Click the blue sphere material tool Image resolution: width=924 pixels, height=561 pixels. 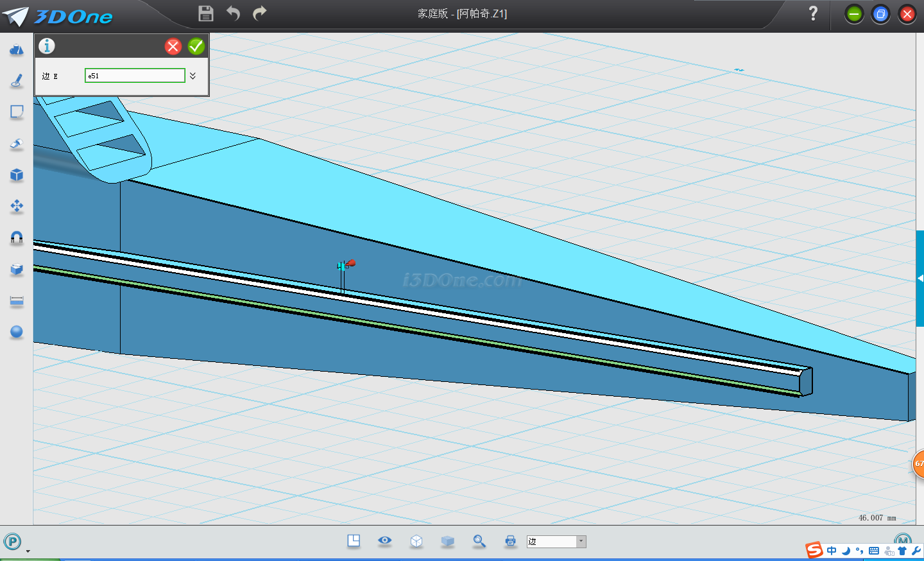17,332
